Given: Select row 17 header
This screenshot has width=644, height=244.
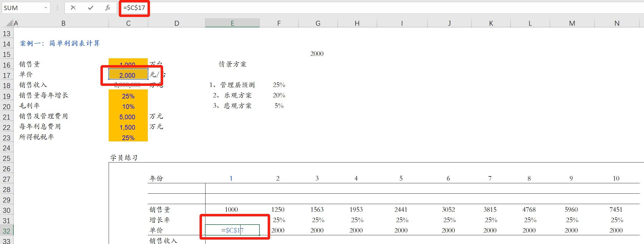Looking at the screenshot, I should (7, 75).
